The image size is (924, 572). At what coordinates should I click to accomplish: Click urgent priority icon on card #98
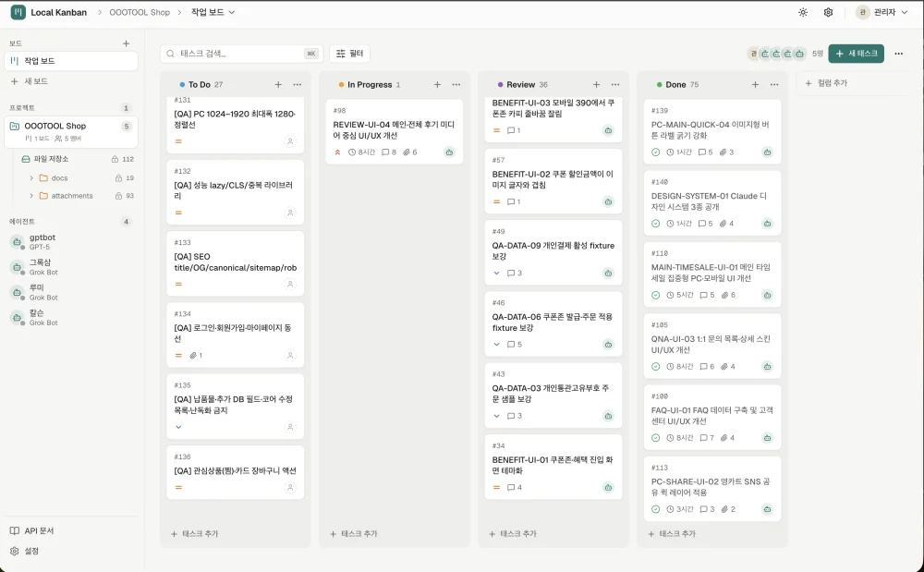click(337, 152)
